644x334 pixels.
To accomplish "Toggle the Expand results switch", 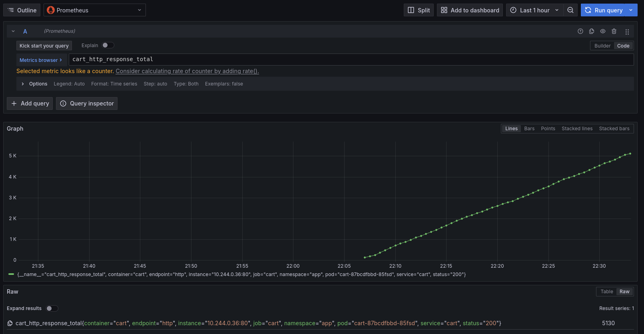I will (52, 308).
